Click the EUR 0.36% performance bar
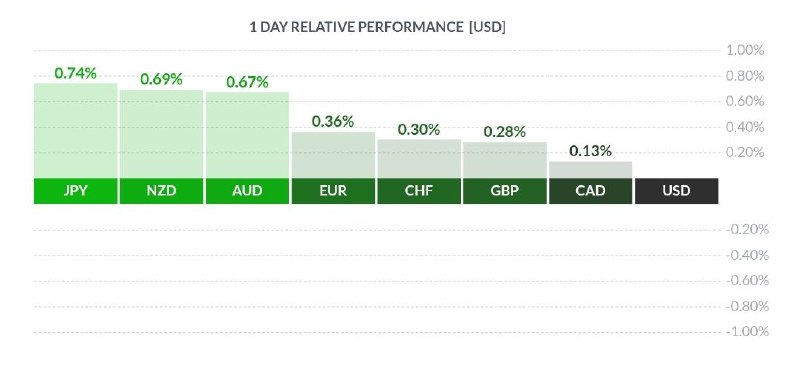Image resolution: width=800 pixels, height=366 pixels. tap(333, 155)
